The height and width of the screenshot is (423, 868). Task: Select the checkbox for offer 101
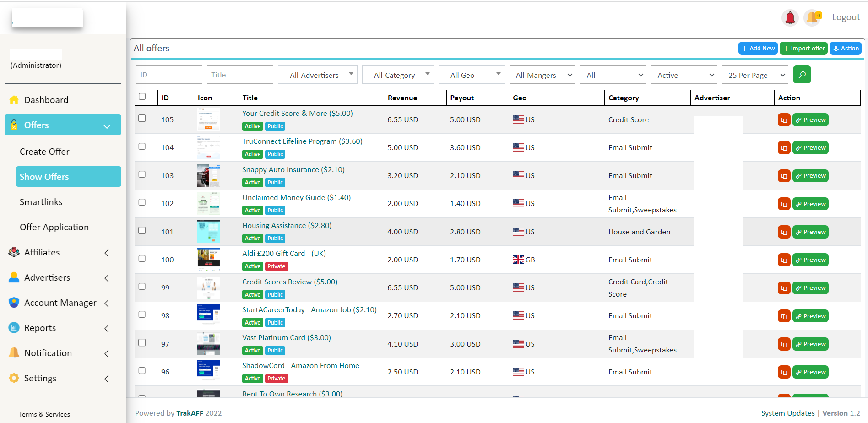tap(142, 230)
